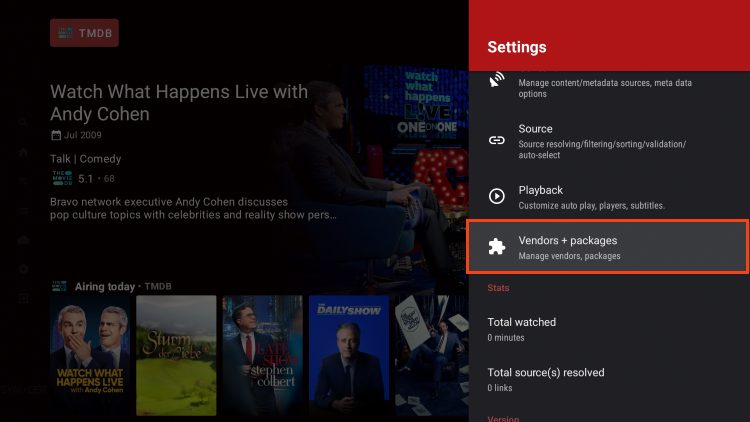Choose the Playback settings label
The height and width of the screenshot is (422, 750).
point(540,190)
